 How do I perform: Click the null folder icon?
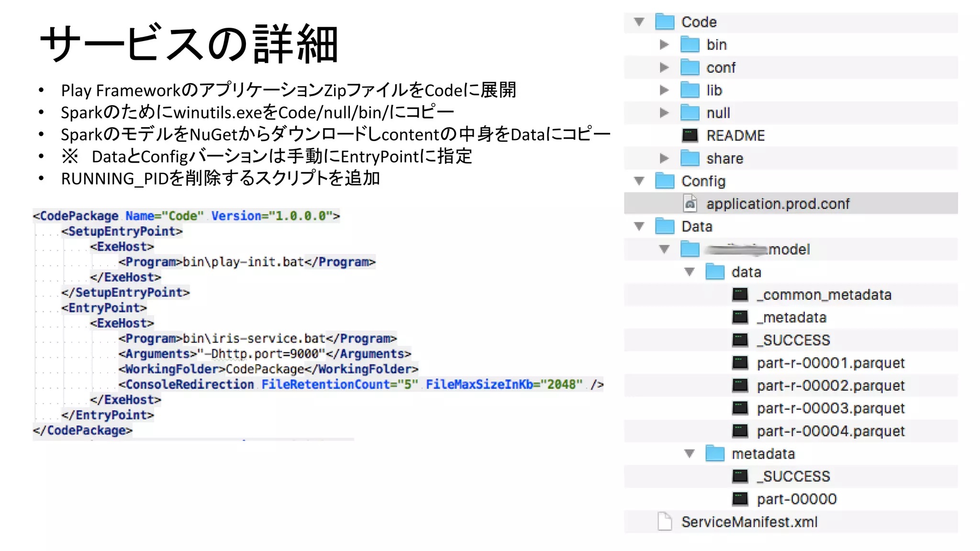[x=690, y=112]
